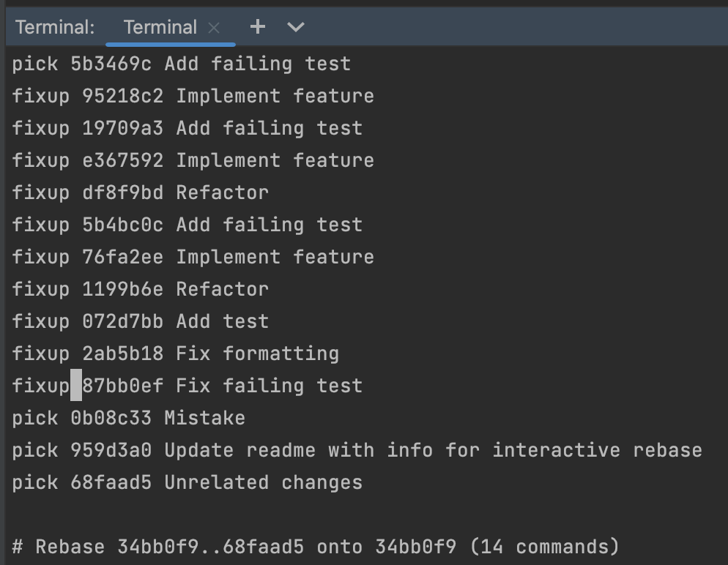Open a new terminal session tab
This screenshot has height=565, width=728.
257,27
